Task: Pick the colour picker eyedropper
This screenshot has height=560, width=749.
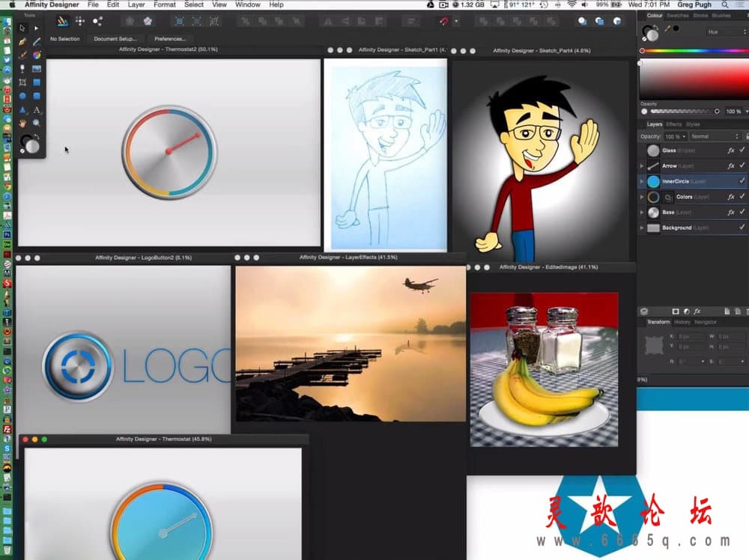Action: tap(668, 28)
